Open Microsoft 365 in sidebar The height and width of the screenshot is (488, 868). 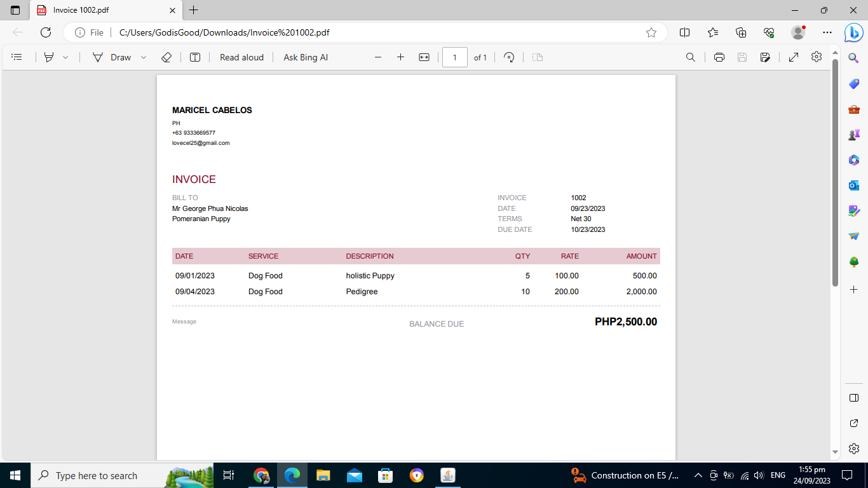[x=854, y=160]
